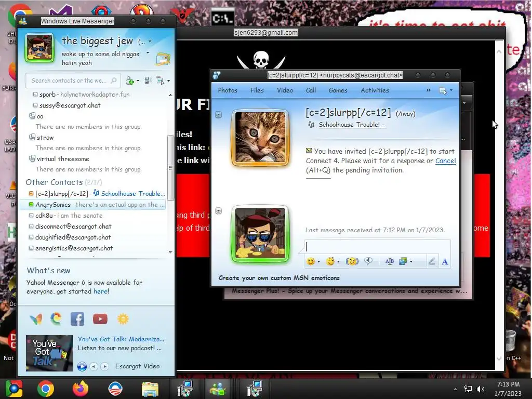Cancel the pending Connect 4 invitation
The width and height of the screenshot is (532, 399).
click(x=445, y=161)
